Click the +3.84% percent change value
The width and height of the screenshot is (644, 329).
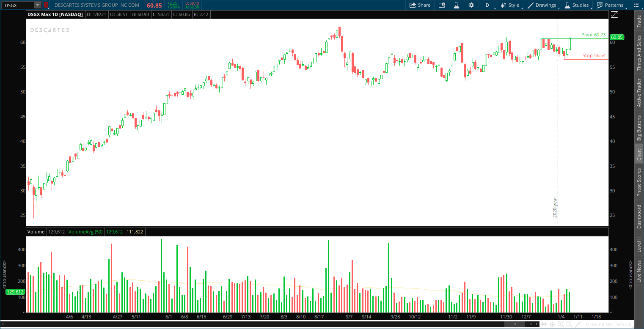tap(173, 7)
